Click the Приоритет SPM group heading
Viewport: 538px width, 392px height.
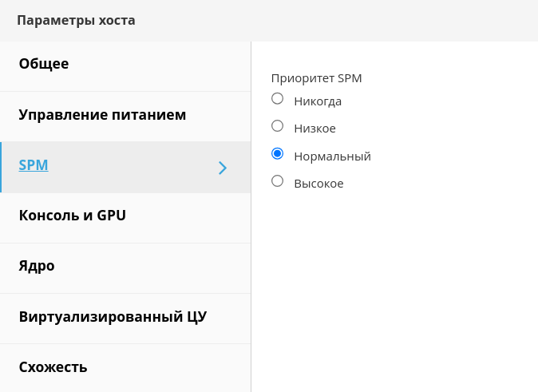(317, 78)
